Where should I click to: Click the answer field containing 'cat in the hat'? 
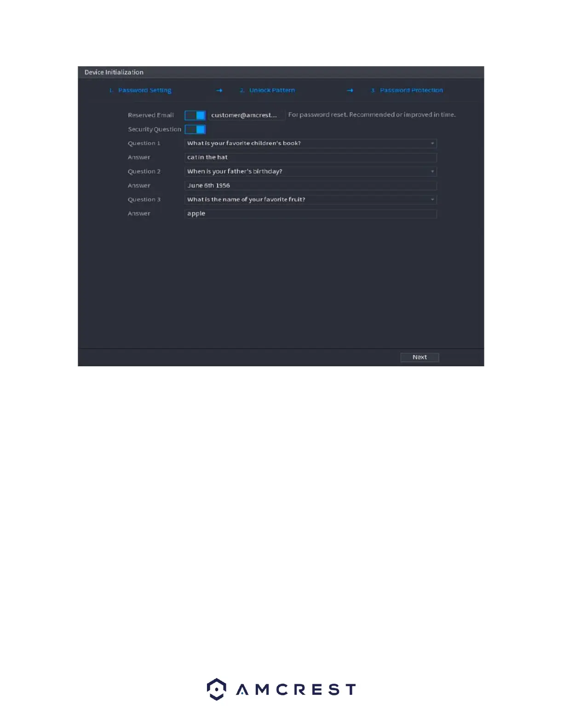click(x=310, y=158)
